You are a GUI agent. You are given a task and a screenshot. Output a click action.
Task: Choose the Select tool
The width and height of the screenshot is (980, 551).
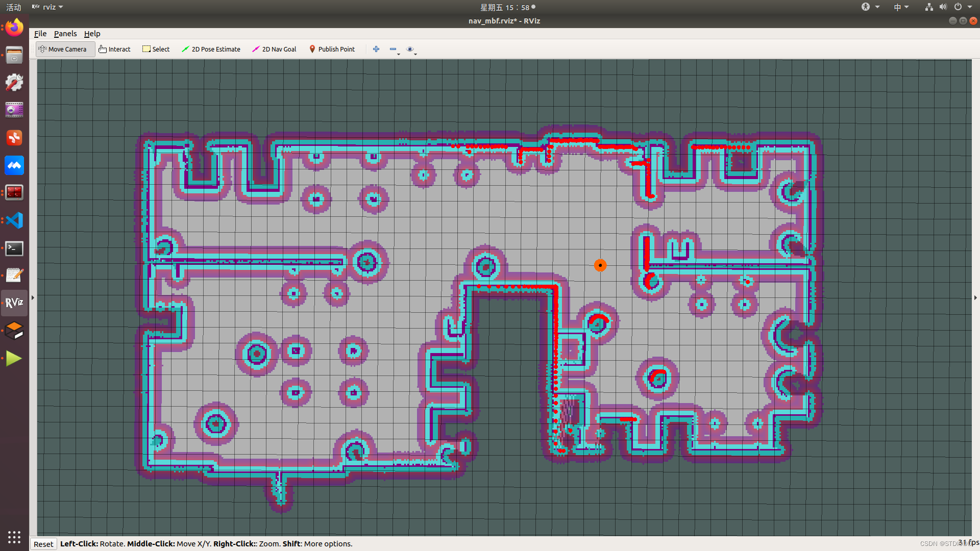pyautogui.click(x=156, y=49)
